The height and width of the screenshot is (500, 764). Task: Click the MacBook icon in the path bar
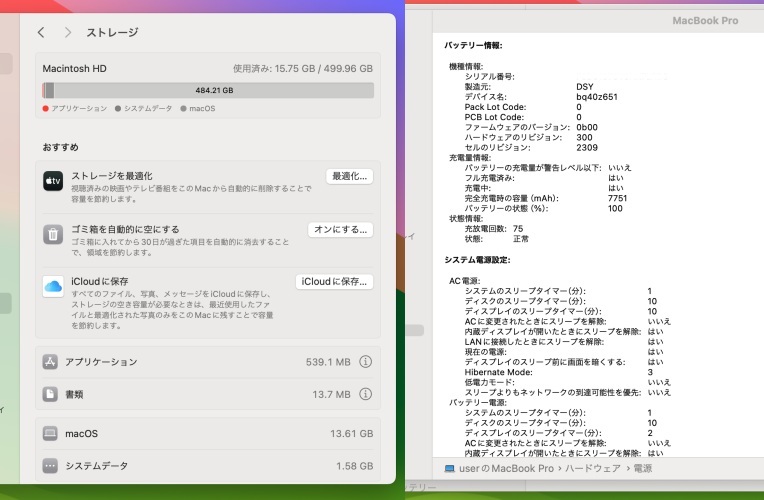click(x=449, y=468)
